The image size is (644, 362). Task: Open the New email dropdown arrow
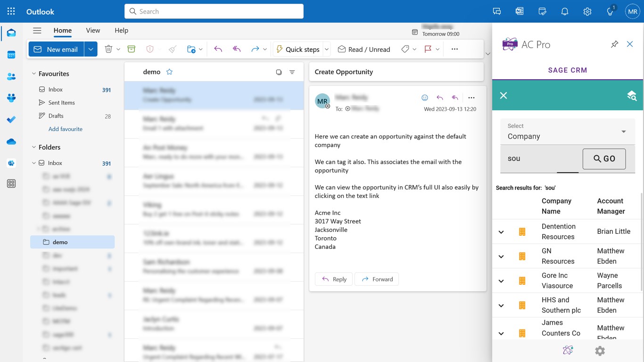pos(91,49)
